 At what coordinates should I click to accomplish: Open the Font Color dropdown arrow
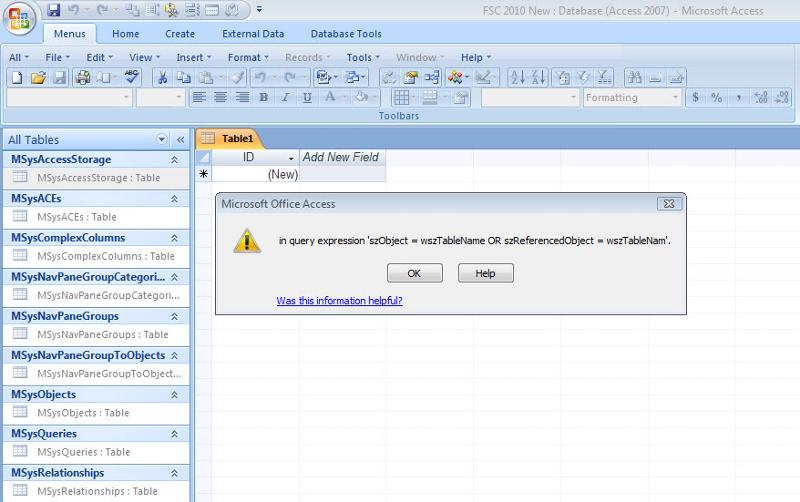point(345,97)
